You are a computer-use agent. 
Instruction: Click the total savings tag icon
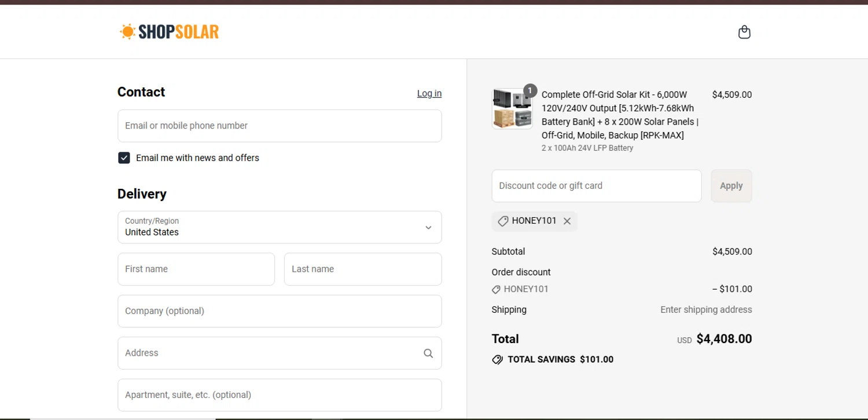click(497, 360)
